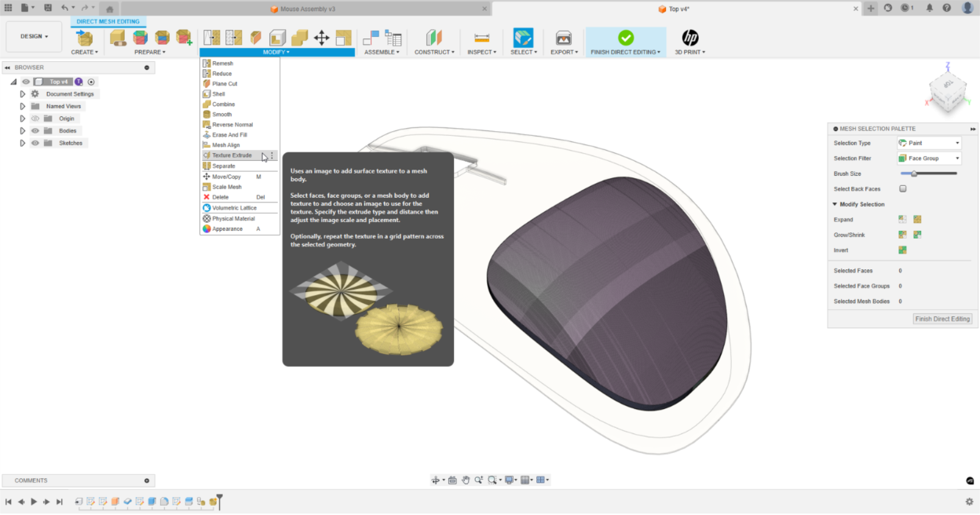
Task: Open the PREPARE dropdown menu
Action: (x=150, y=53)
